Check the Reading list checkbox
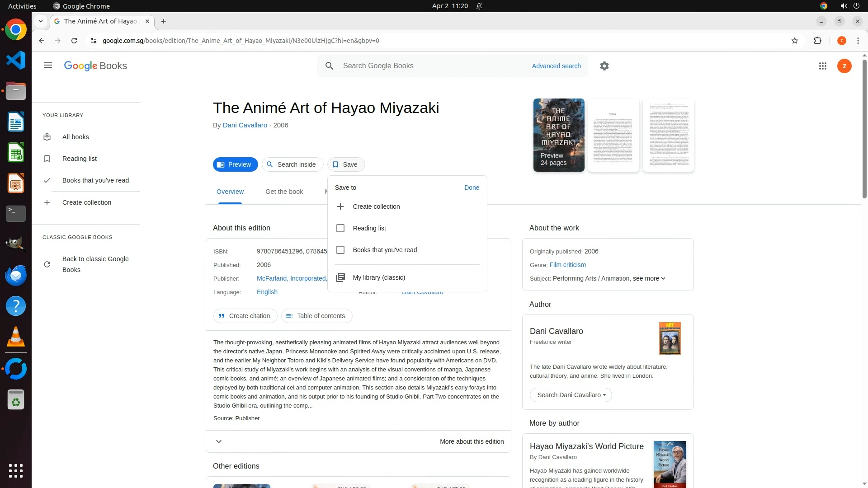 (x=340, y=228)
